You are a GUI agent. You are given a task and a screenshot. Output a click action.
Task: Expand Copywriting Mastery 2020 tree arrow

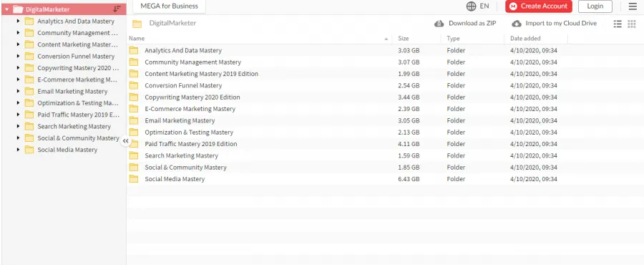[18, 68]
